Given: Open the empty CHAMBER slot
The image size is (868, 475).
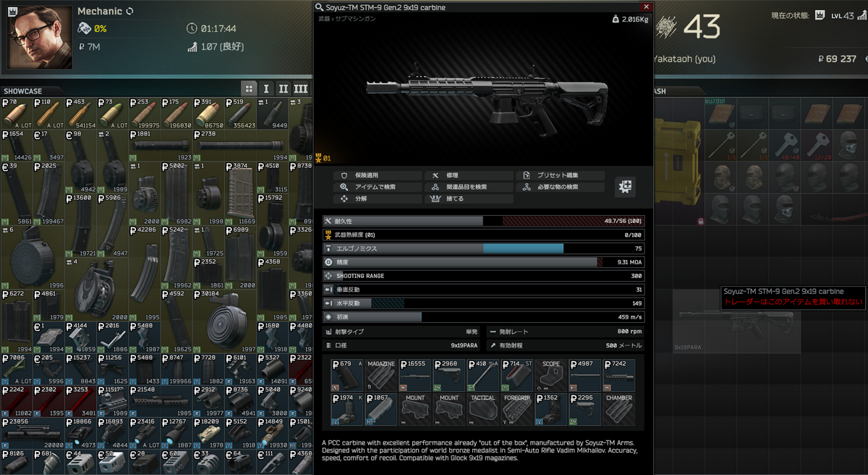Looking at the screenshot, I should 619,410.
